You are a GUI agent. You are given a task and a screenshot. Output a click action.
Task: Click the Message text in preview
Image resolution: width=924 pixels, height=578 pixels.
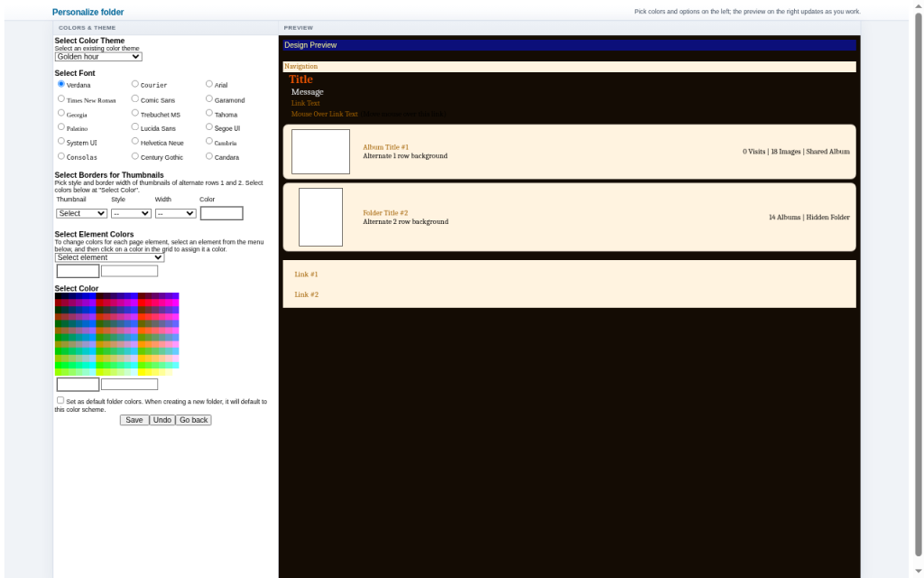point(307,92)
